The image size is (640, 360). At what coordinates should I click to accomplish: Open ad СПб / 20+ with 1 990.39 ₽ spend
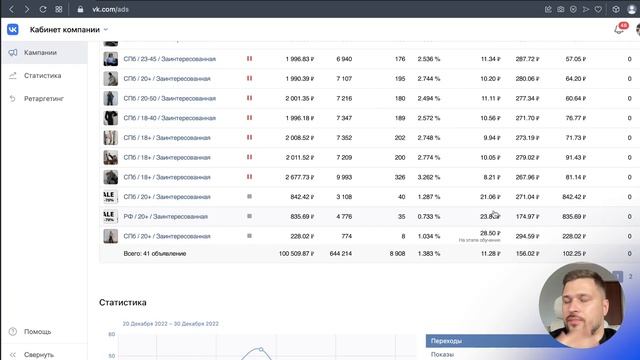[167, 79]
